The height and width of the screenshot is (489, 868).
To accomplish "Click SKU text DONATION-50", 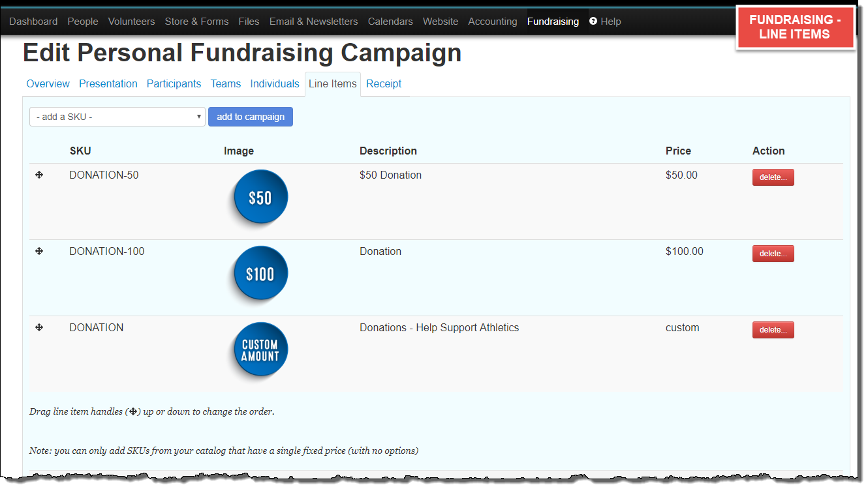I will [x=104, y=175].
